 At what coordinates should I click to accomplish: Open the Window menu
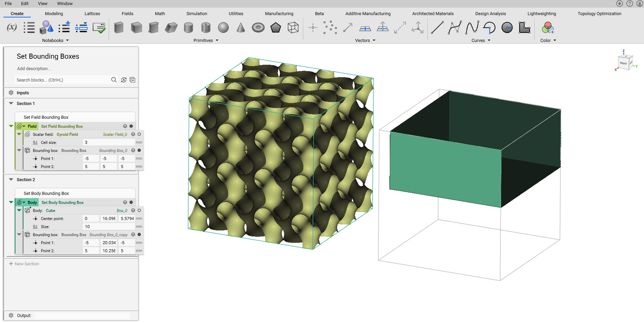pos(65,3)
